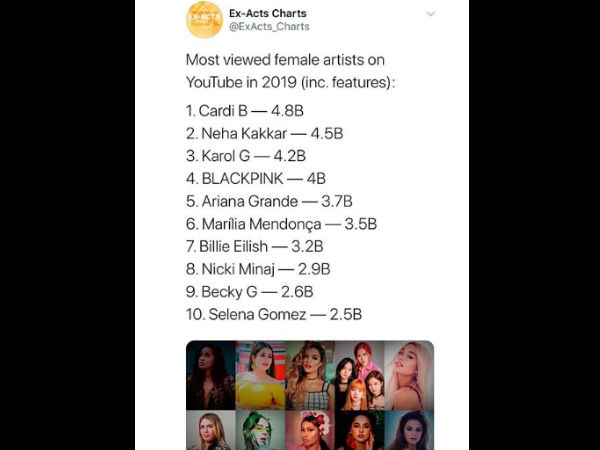Click the "7. Billie Eilish — 3.2B" line
The width and height of the screenshot is (600, 450).
pyautogui.click(x=258, y=246)
